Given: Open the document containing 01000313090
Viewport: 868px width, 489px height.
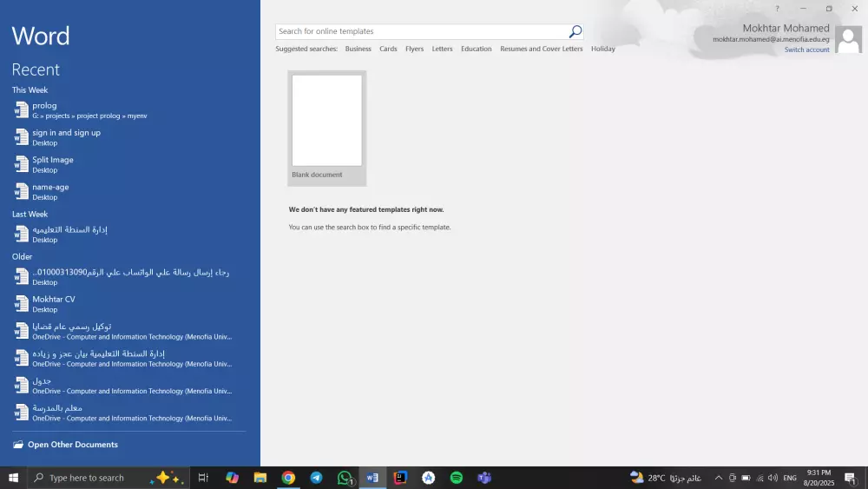Looking at the screenshot, I should (x=129, y=277).
